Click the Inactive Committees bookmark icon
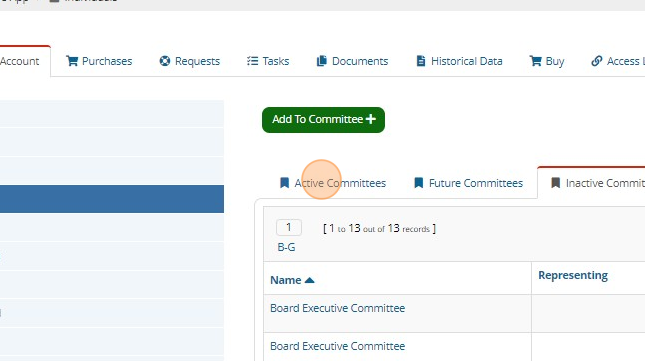This screenshot has height=361, width=645. pyautogui.click(x=556, y=183)
